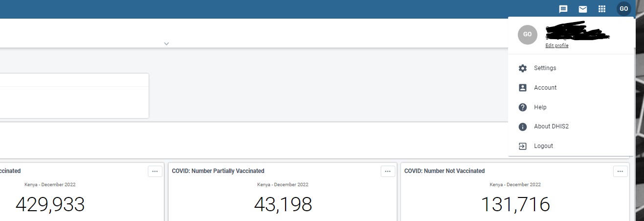Open options menu for Number Not Vaccinated
Screen dimensions: 644x221
coord(620,171)
